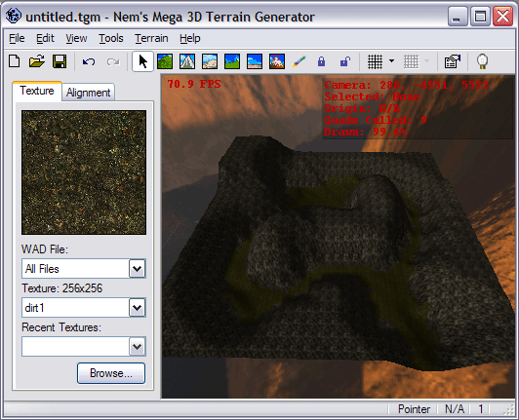Click the New file icon
Image resolution: width=519 pixels, height=420 pixels.
15,61
